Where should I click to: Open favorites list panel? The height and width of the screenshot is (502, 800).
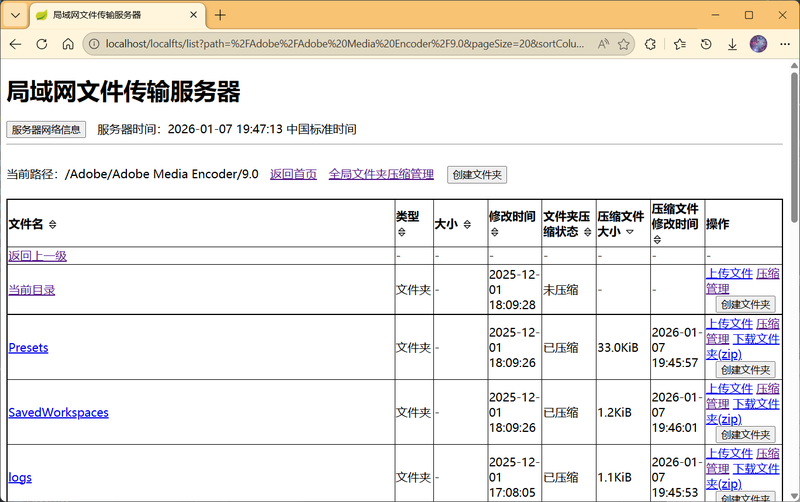click(680, 44)
